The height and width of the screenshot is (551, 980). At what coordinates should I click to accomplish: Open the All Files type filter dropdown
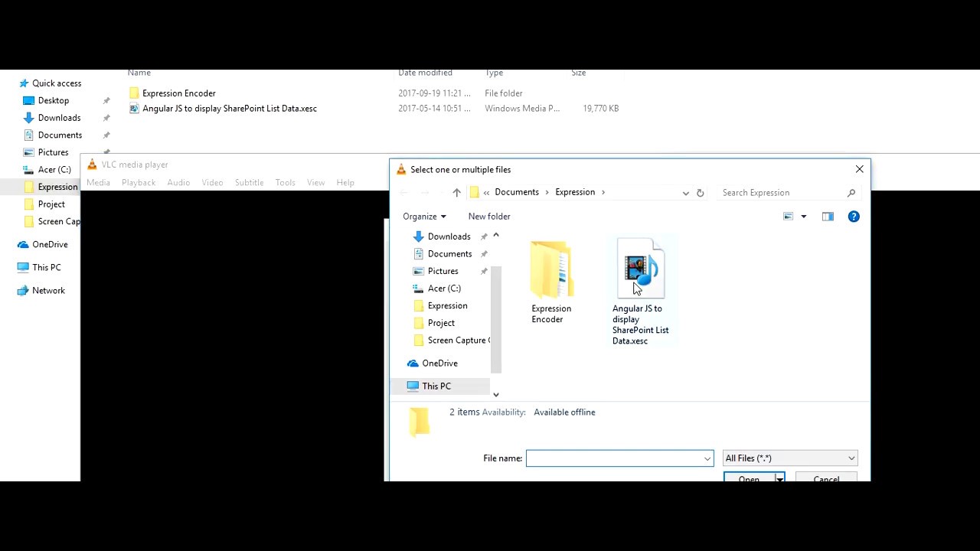790,458
